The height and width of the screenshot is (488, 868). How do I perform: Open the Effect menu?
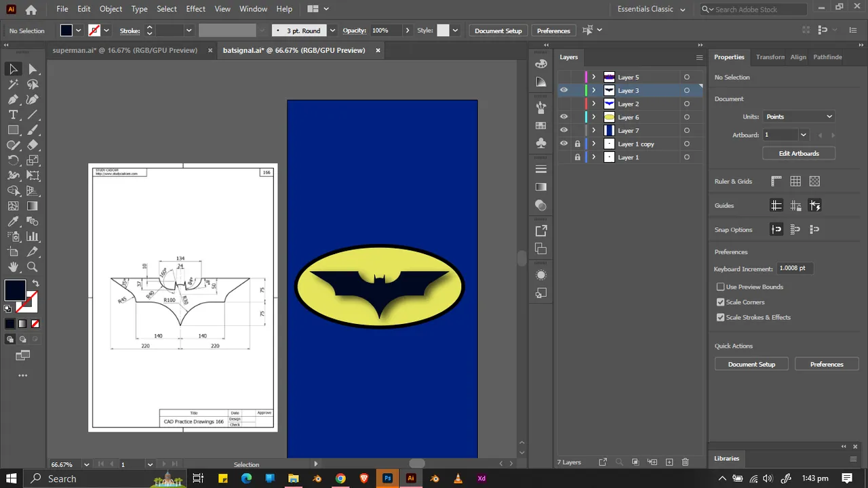(195, 9)
